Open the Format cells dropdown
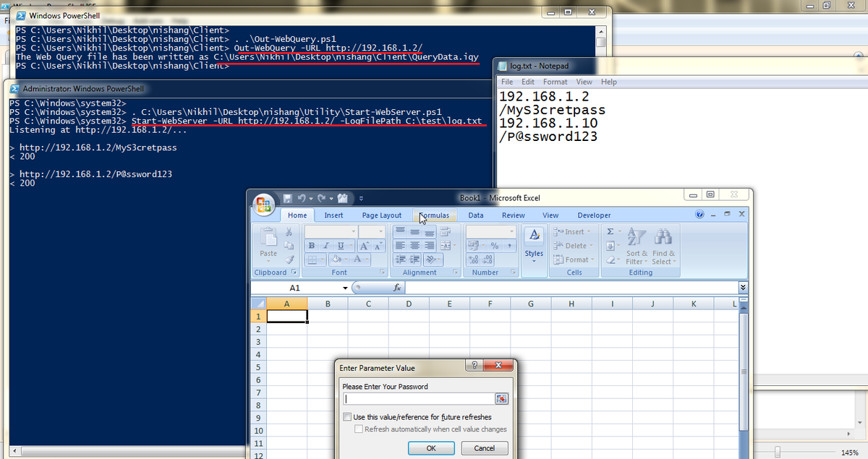868x459 pixels. point(573,259)
